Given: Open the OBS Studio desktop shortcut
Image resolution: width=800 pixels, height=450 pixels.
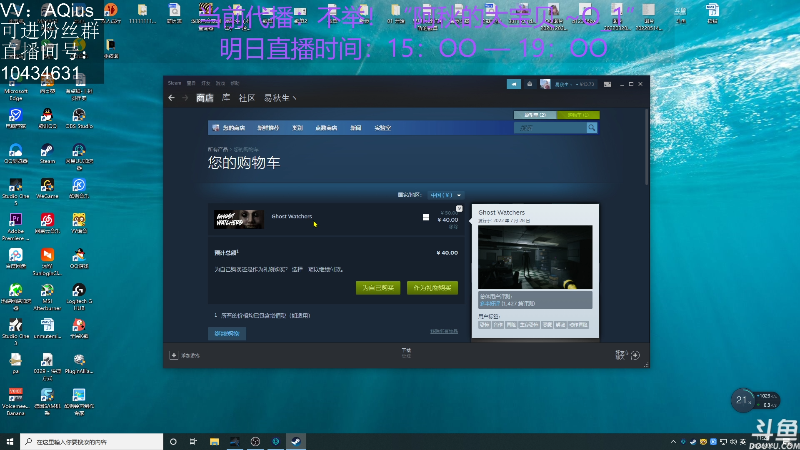Looking at the screenshot, I should coord(79,118).
